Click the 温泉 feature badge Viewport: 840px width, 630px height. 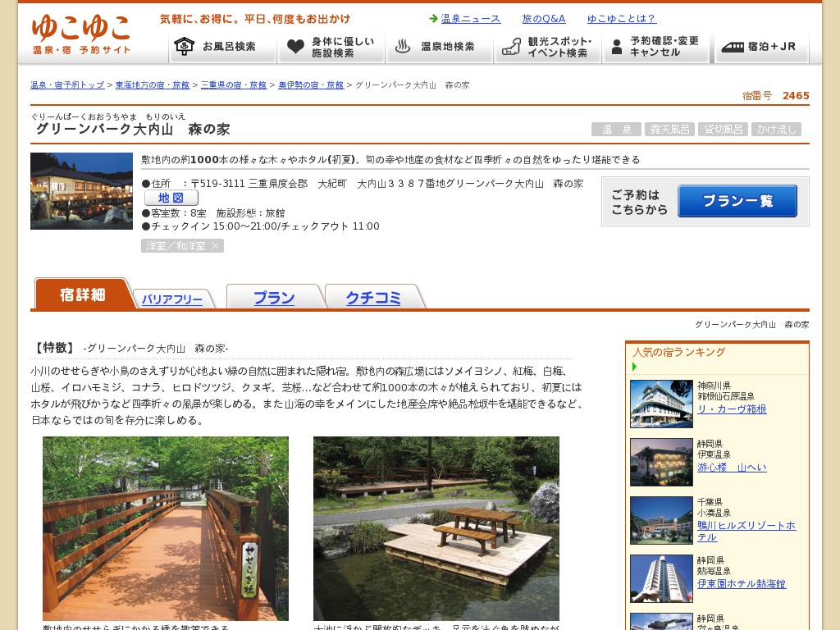point(617,129)
